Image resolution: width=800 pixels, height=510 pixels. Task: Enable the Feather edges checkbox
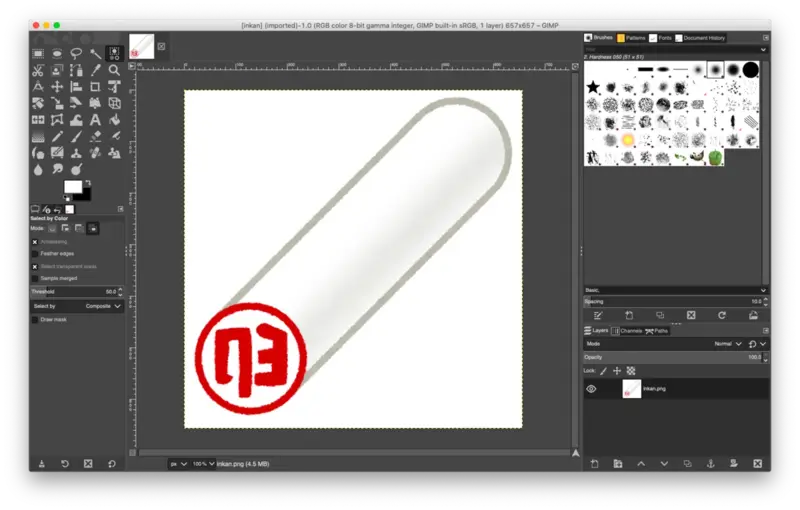(35, 254)
